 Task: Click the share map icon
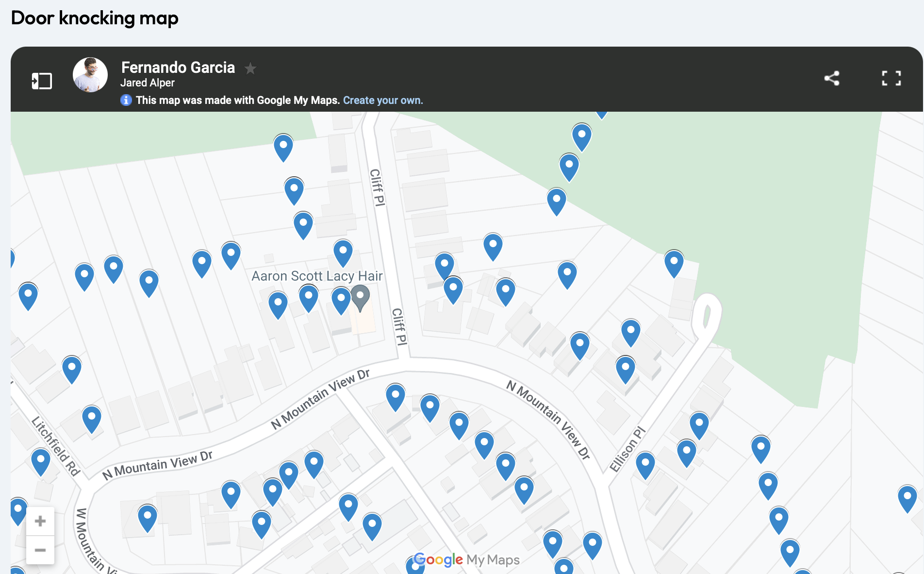coord(832,78)
